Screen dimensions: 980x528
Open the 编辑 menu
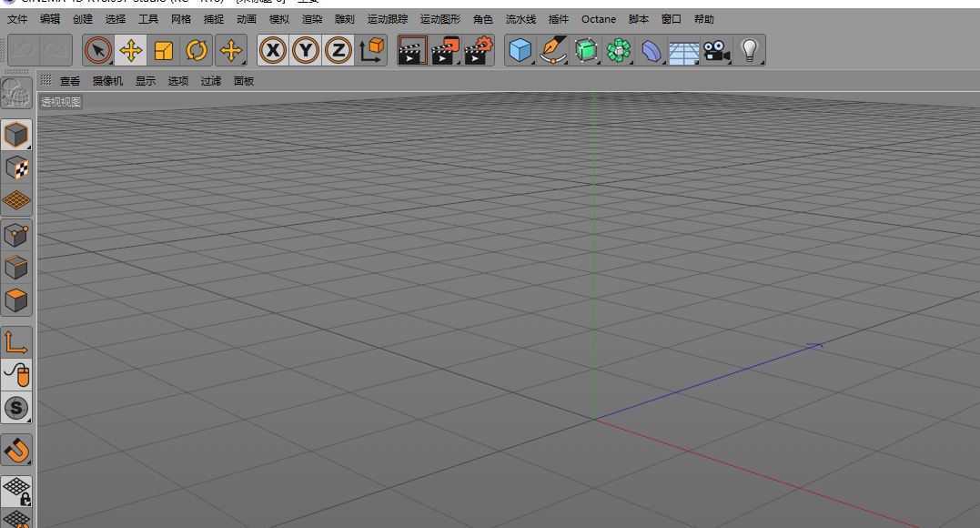pos(50,19)
